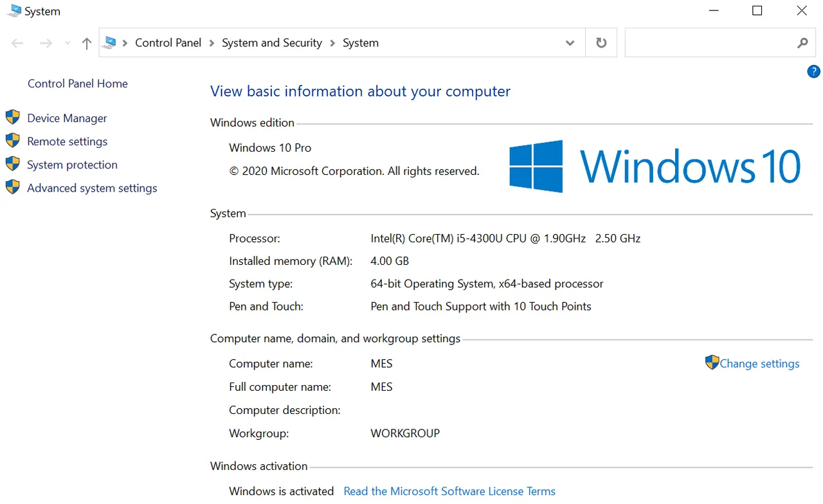Click 'Pen and Touch Support' value text
This screenshot has height=504, width=823.
481,307
